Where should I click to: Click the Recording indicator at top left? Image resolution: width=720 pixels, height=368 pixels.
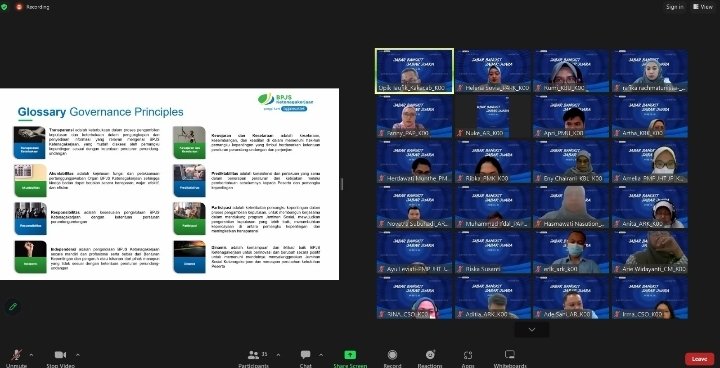coord(33,7)
